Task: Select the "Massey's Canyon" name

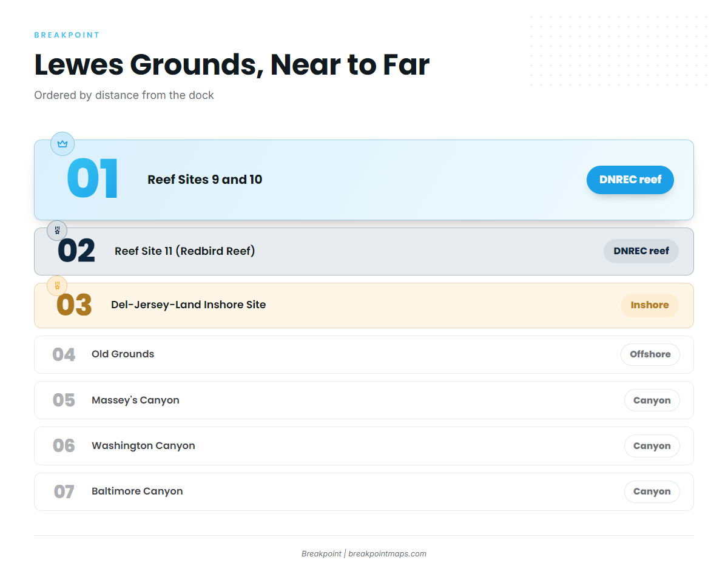Action: [x=136, y=400]
